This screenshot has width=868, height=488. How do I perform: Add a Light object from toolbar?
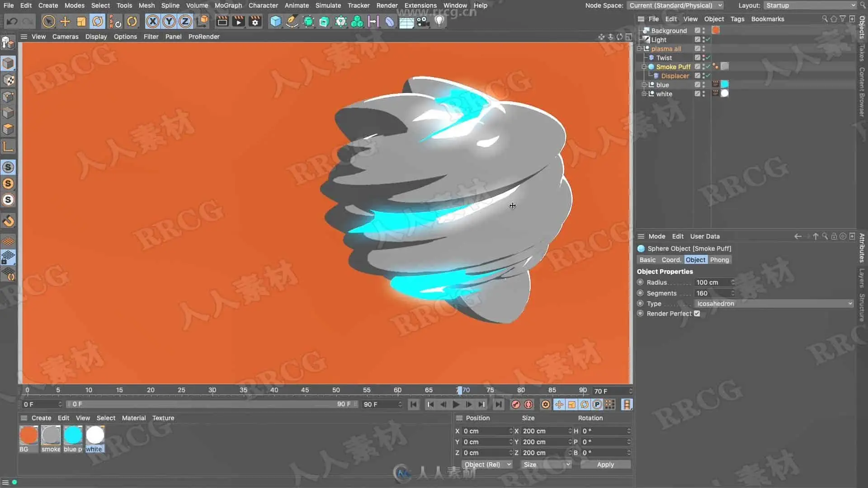point(439,21)
